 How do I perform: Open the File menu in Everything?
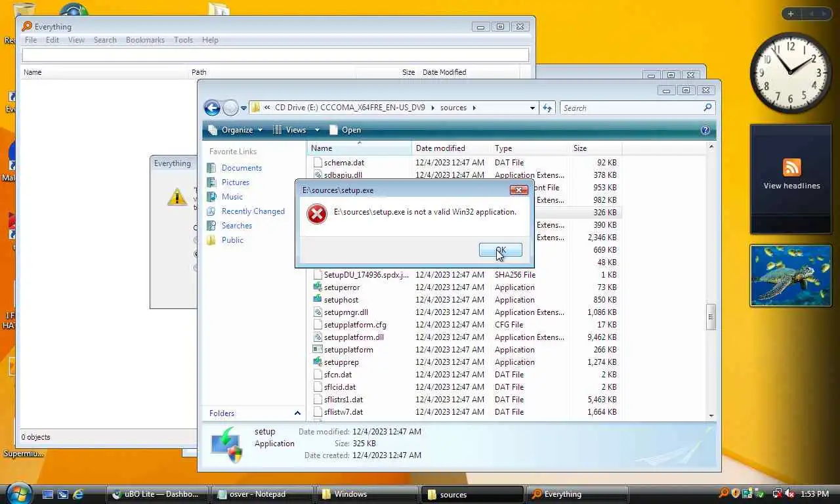pyautogui.click(x=31, y=40)
